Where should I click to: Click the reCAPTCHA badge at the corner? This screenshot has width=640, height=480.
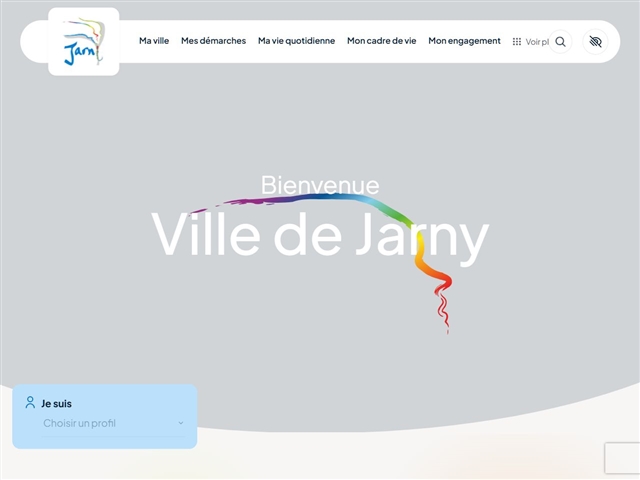click(622, 458)
